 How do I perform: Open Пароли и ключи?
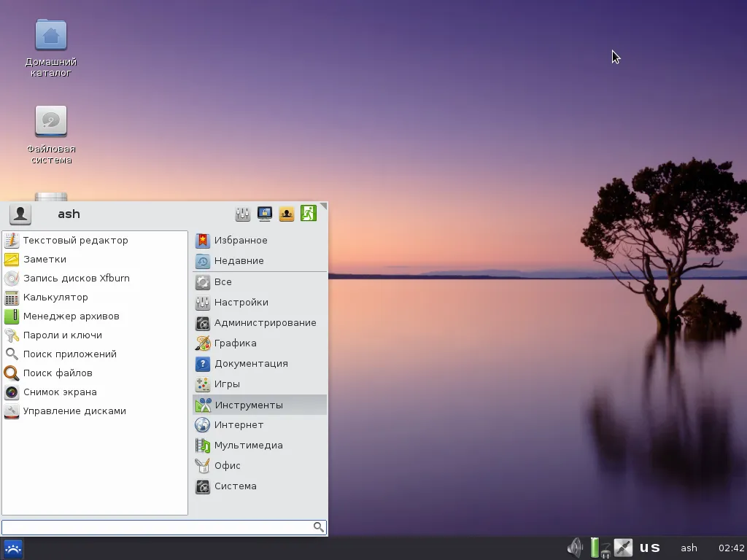pos(95,335)
